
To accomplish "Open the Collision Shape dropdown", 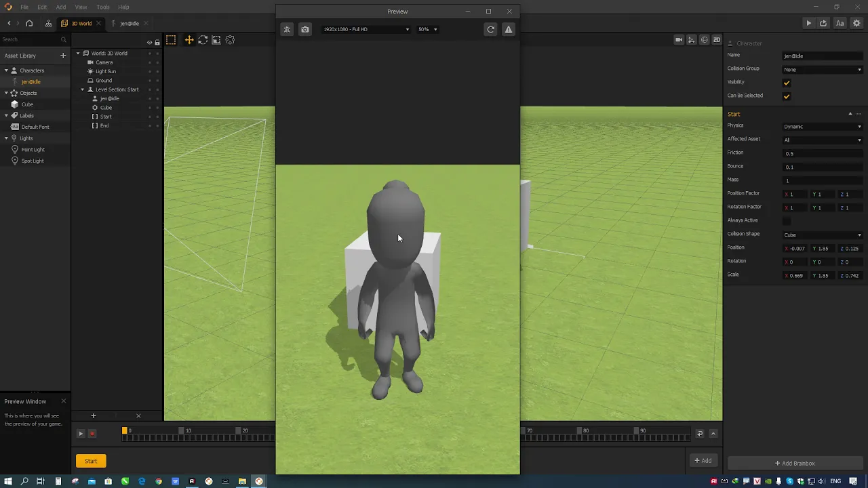I will tap(823, 235).
